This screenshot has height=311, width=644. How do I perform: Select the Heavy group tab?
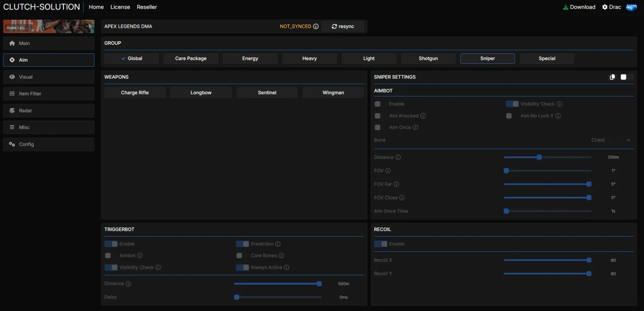[309, 58]
